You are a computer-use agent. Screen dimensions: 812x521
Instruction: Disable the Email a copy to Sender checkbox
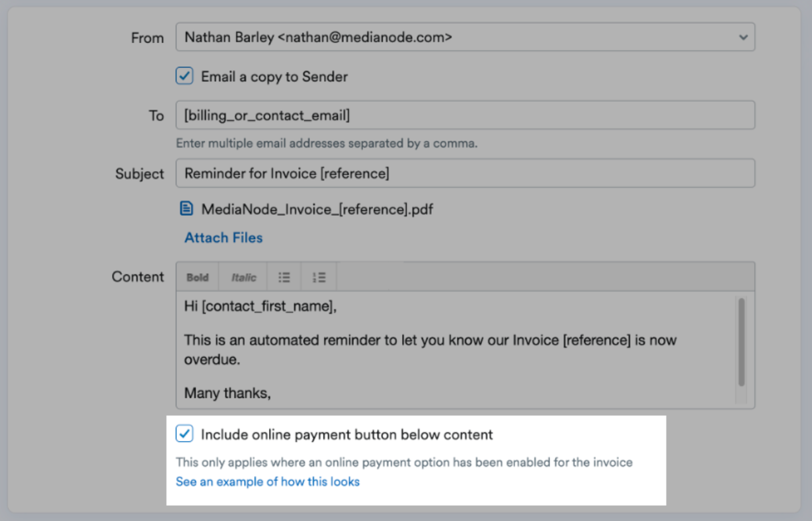[183, 76]
